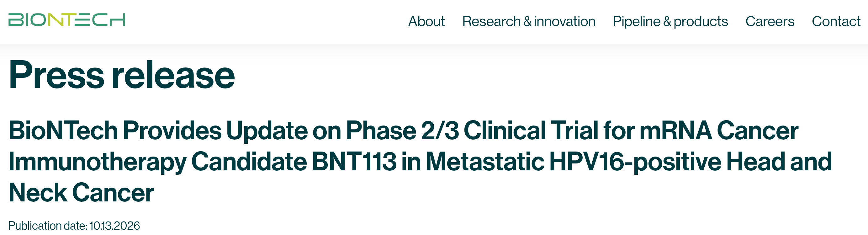This screenshot has height=235, width=868.
Task: Go to Pipeline & products
Action: pyautogui.click(x=670, y=22)
